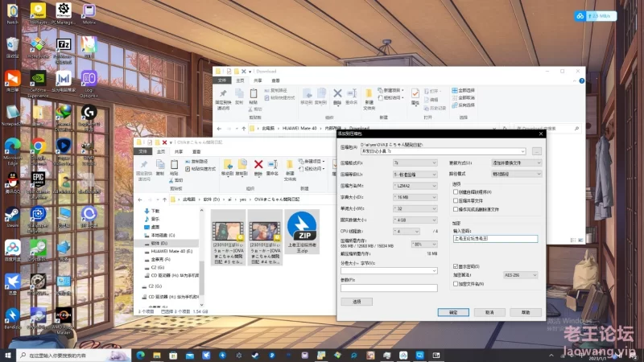Click the Copy icon in OVA folder ribbon
The width and height of the screenshot is (644, 362).
click(159, 165)
